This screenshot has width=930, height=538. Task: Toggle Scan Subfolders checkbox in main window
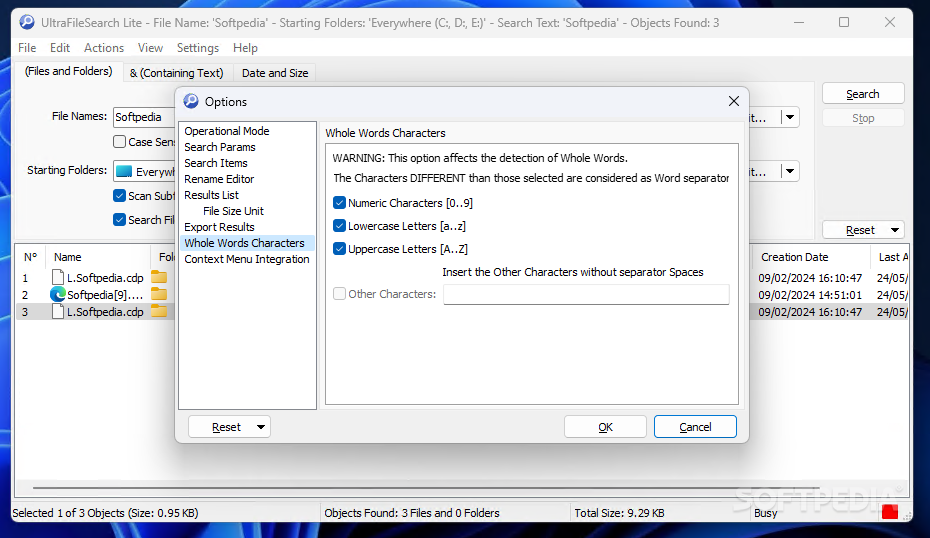(119, 196)
